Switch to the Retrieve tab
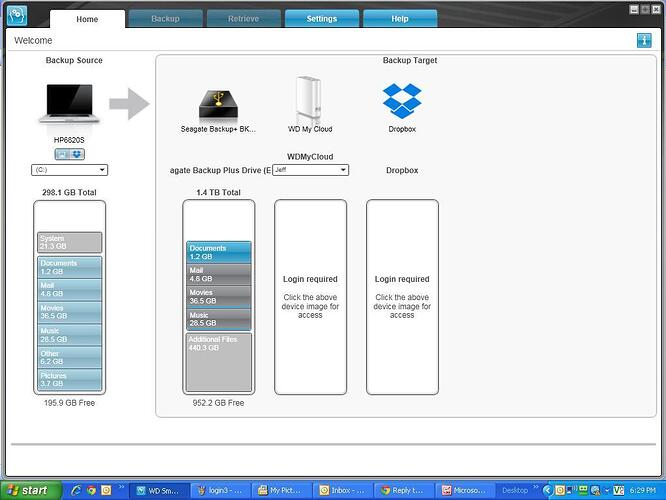The height and width of the screenshot is (500, 666). [243, 19]
